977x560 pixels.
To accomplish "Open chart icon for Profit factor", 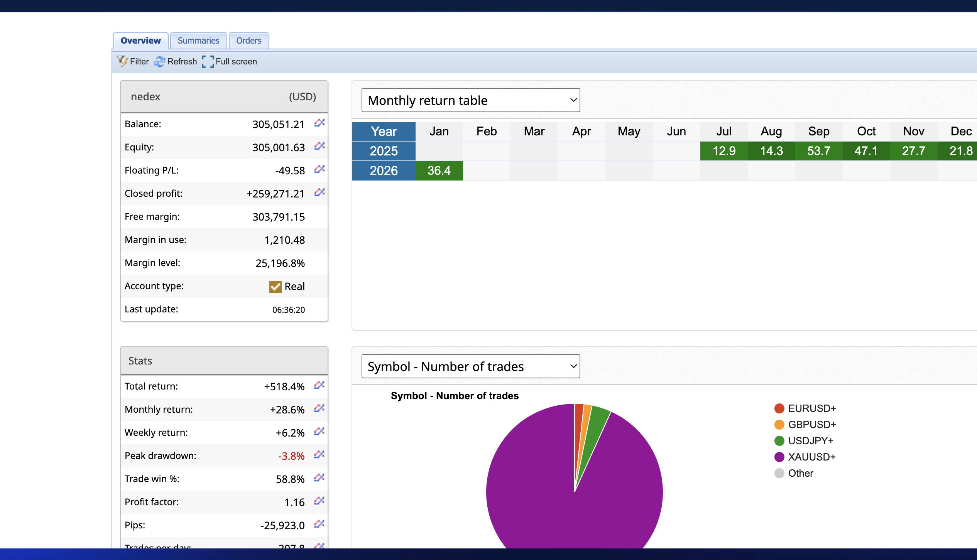I will 319,501.
